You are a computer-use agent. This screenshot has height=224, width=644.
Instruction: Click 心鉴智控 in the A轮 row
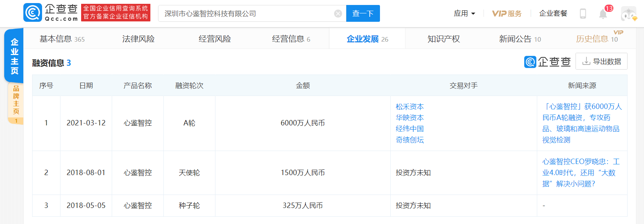[x=138, y=123]
